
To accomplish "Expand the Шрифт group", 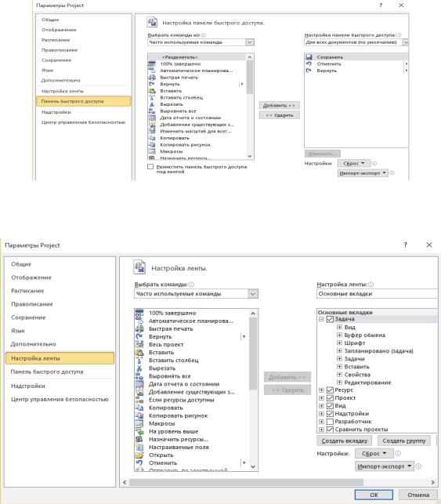I will point(339,343).
